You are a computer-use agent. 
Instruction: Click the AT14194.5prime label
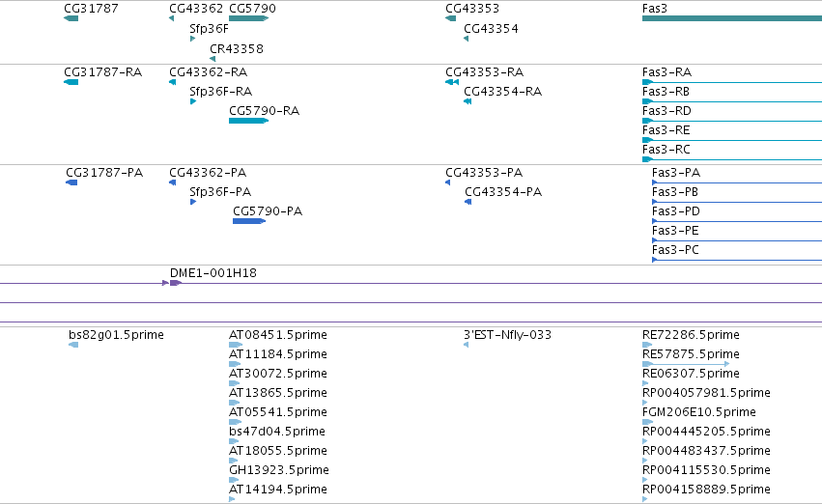(x=278, y=490)
